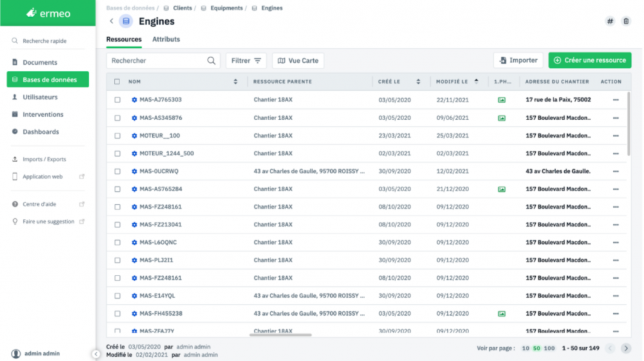Open Bases de données in sidebar
Viewport: 644px width, 361px height.
point(48,80)
